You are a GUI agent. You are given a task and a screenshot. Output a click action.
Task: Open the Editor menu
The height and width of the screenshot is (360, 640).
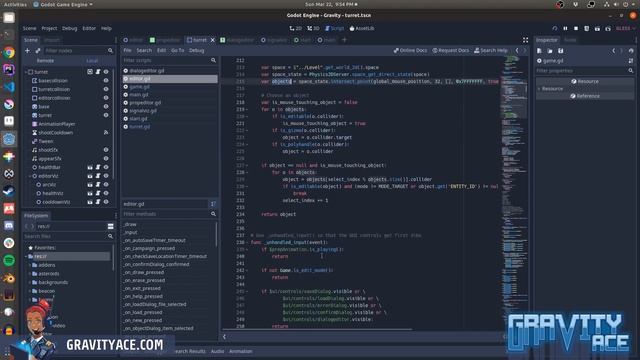tap(89, 29)
